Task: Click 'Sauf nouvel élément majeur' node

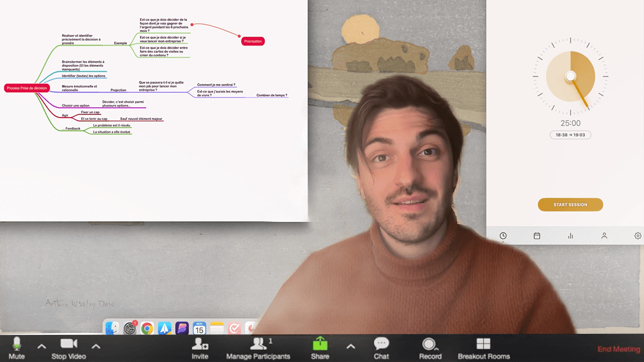Action: pos(141,119)
